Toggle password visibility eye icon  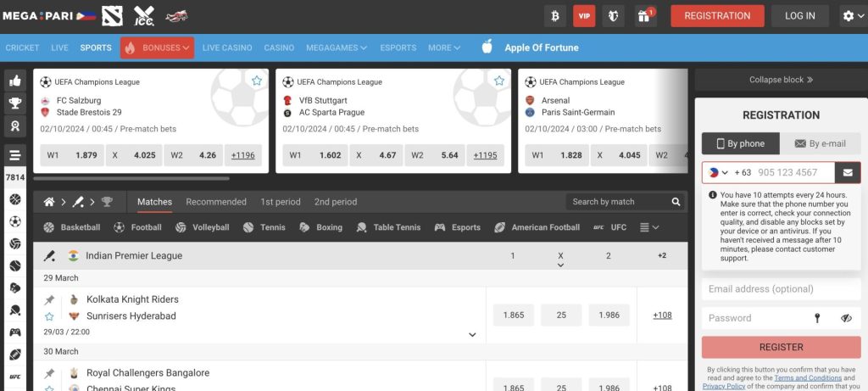(846, 318)
